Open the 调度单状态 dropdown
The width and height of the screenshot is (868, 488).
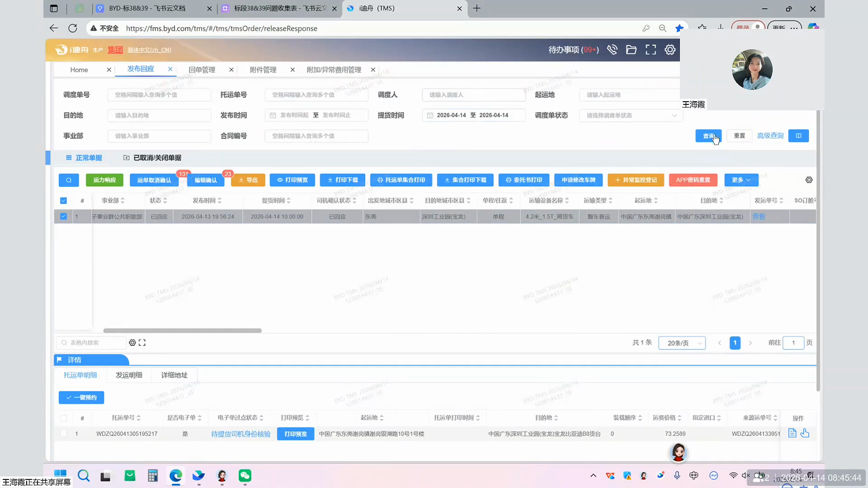point(631,115)
